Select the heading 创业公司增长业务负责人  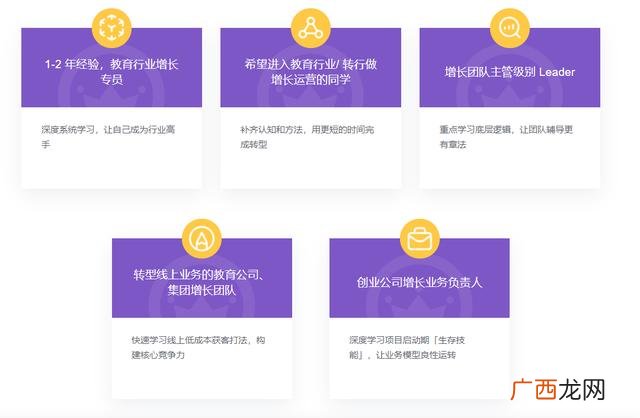(x=420, y=282)
